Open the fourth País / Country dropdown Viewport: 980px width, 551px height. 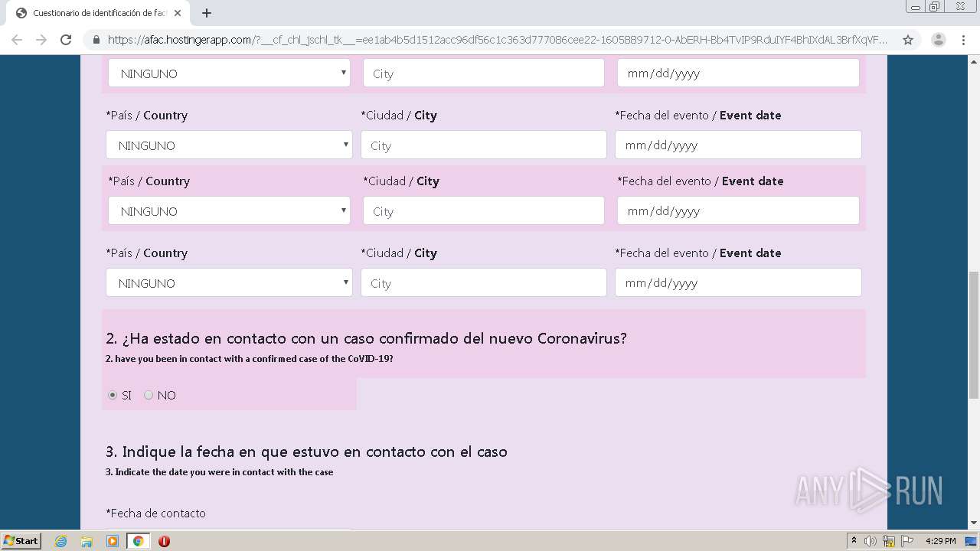tap(229, 282)
